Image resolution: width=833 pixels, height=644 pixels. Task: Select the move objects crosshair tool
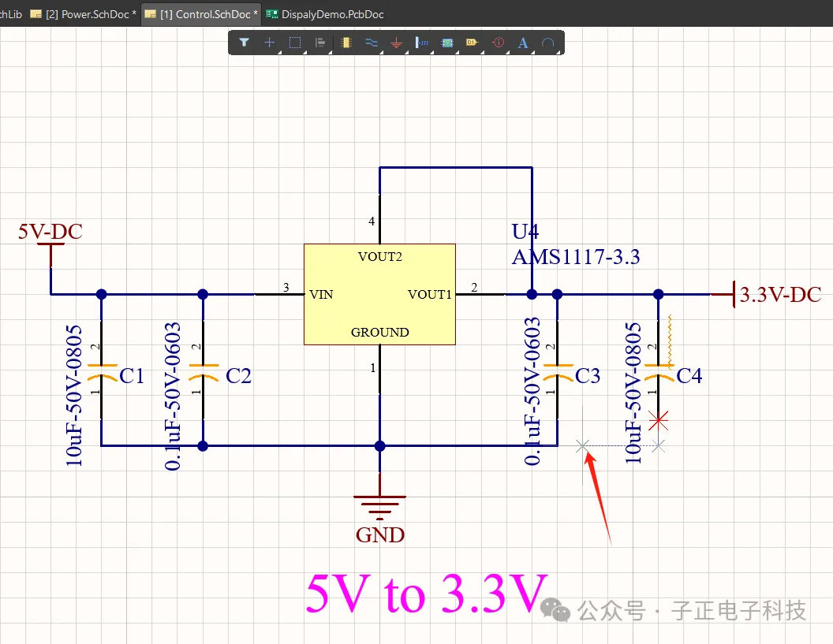point(269,43)
